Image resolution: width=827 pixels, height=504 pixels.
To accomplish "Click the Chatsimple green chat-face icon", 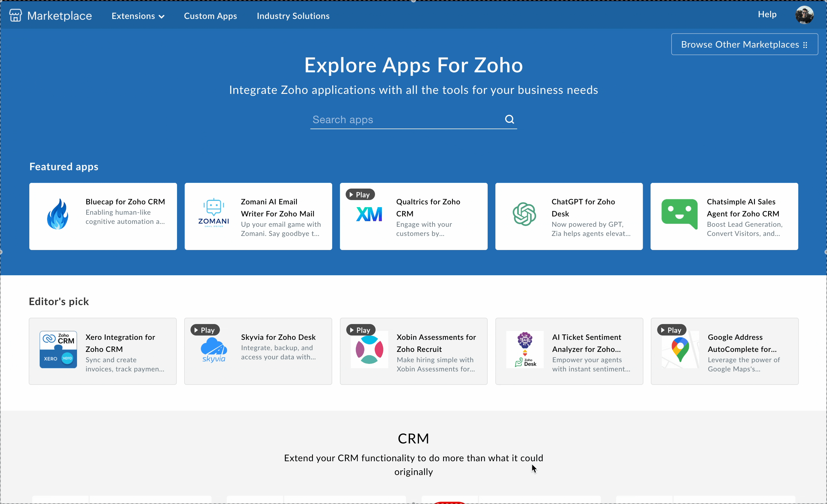I will point(679,214).
